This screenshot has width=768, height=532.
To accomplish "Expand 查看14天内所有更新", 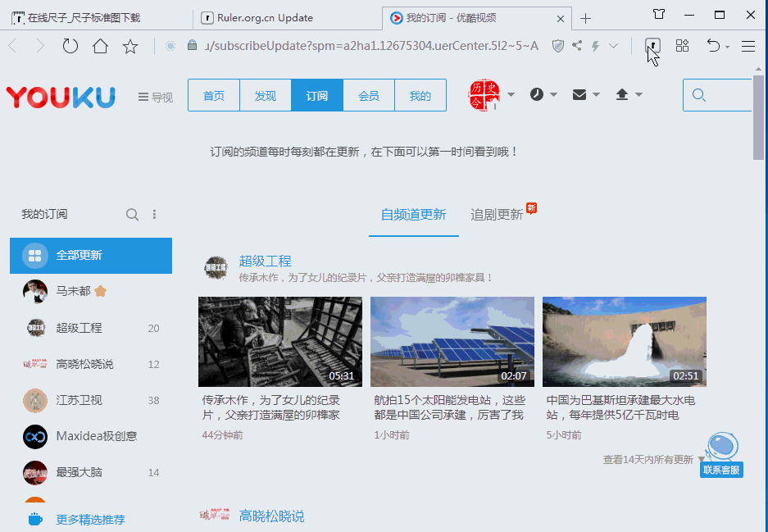I will [653, 460].
